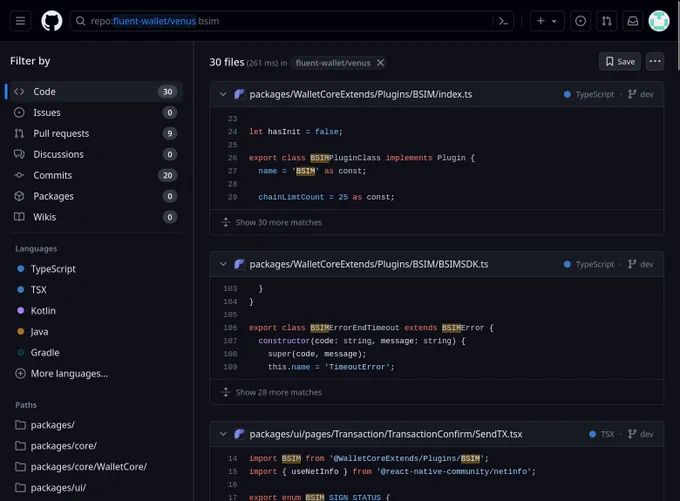Click the Discussions speech bubble icon
The width and height of the screenshot is (680, 501).
point(19,154)
